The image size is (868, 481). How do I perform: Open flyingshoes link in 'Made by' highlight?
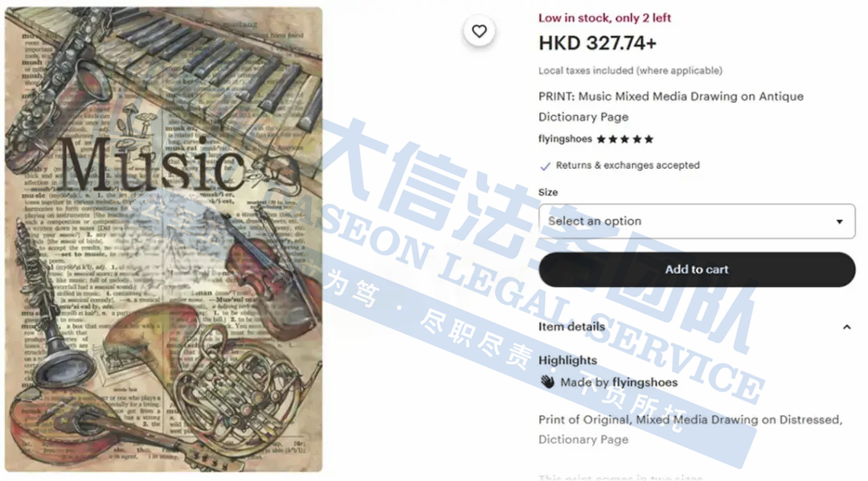[x=645, y=382]
